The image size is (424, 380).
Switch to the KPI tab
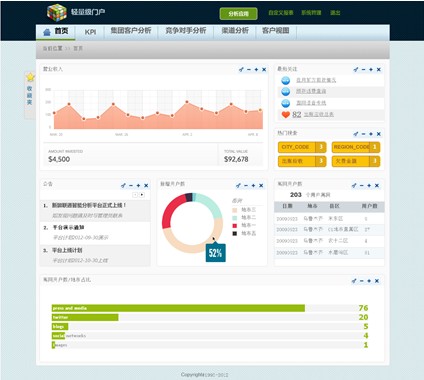coord(90,32)
